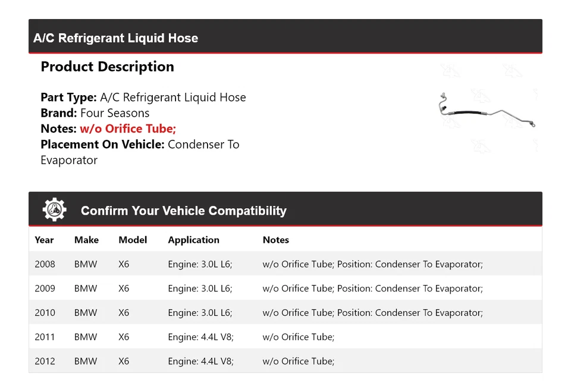This screenshot has height=392, width=571.
Task: Click the Part Type line
Action: coord(143,98)
